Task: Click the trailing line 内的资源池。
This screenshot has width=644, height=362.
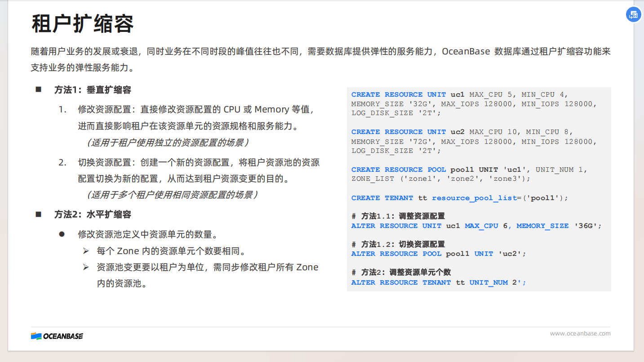Action: click(x=122, y=284)
